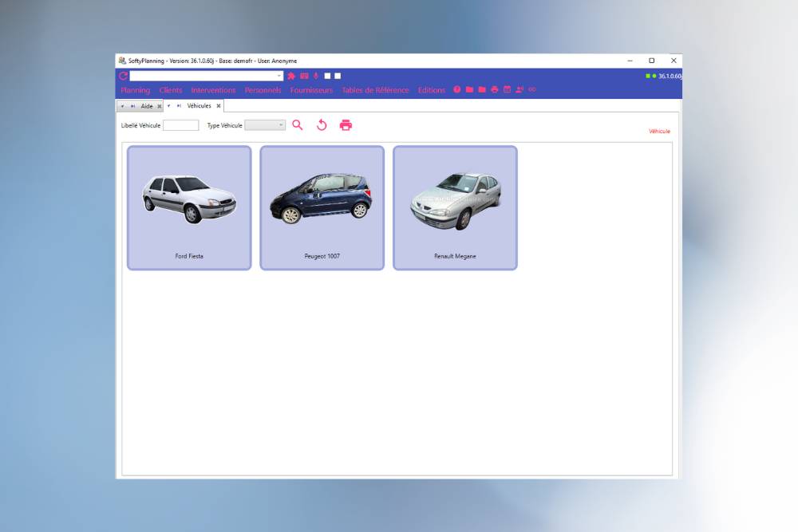The width and height of the screenshot is (798, 532).
Task: Click the SoftyPlanning app icon in title bar
Action: (x=122, y=61)
